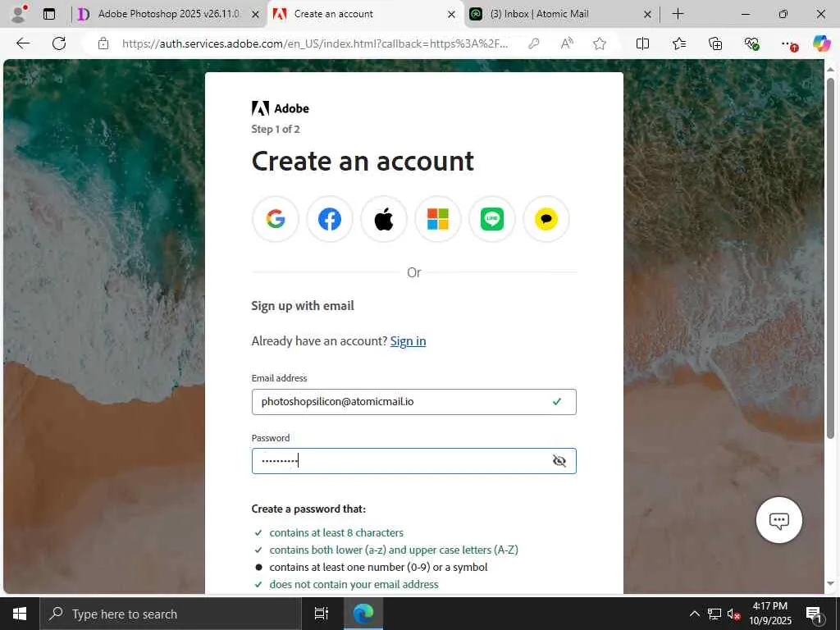This screenshot has height=630, width=840.
Task: Close the Atomic Mail tab
Action: [647, 15]
